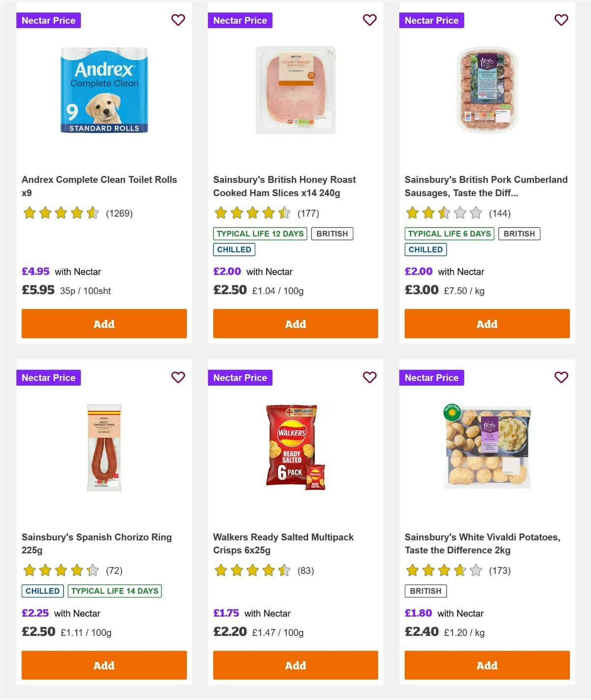Open the Sainsbury's British Honey Roast Ham product page
This screenshot has height=700, width=591.
pos(284,186)
